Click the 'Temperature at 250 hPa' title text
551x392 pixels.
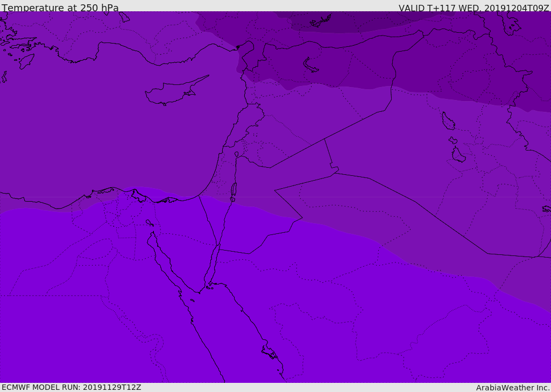[x=60, y=8]
